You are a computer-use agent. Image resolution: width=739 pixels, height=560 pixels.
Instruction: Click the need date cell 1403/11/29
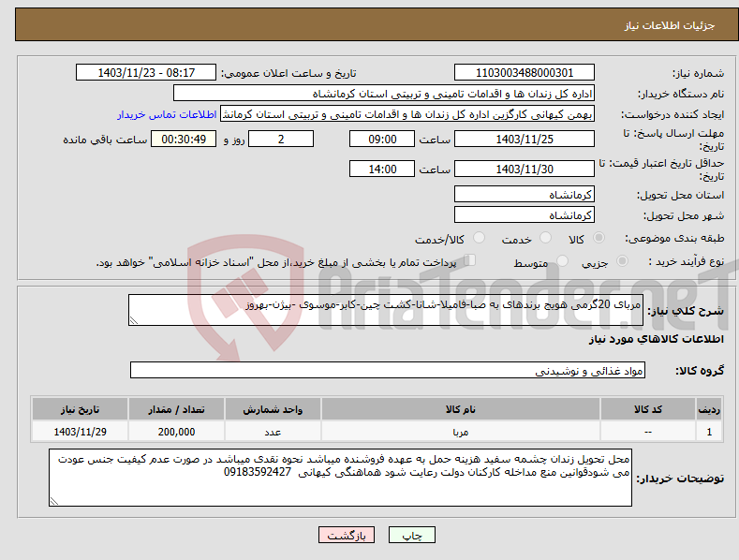pos(81,432)
